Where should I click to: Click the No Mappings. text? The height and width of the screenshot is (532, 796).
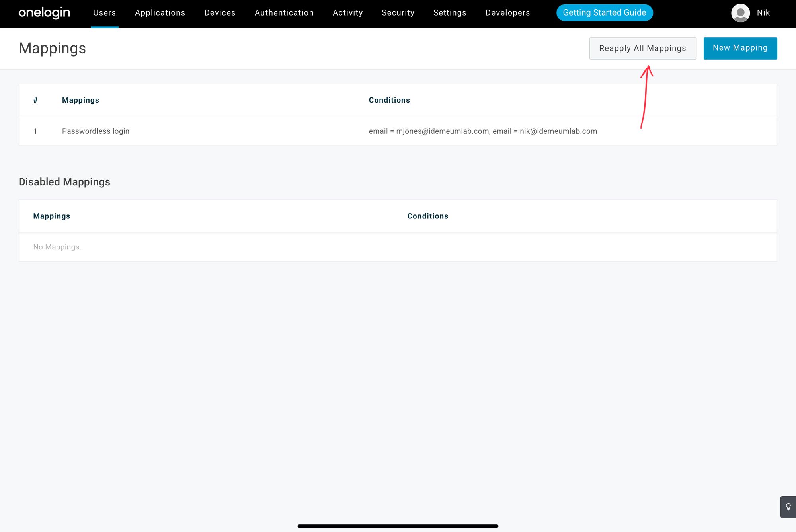coord(57,247)
